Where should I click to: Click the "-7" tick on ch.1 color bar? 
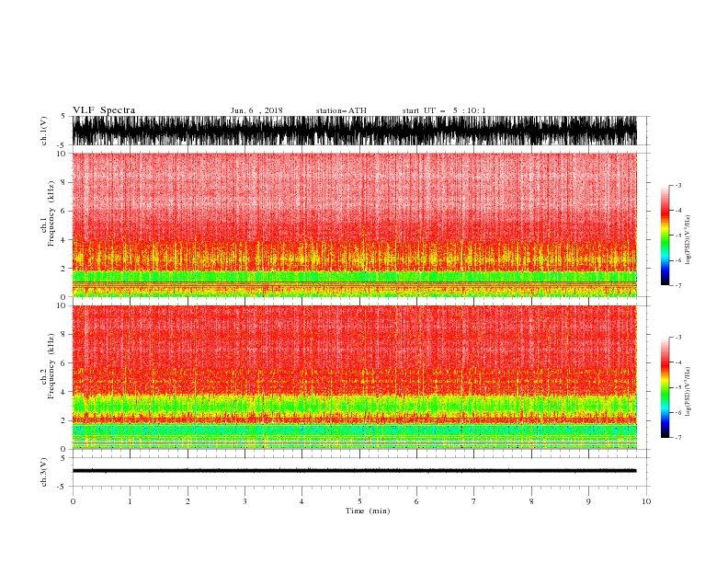click(x=678, y=285)
